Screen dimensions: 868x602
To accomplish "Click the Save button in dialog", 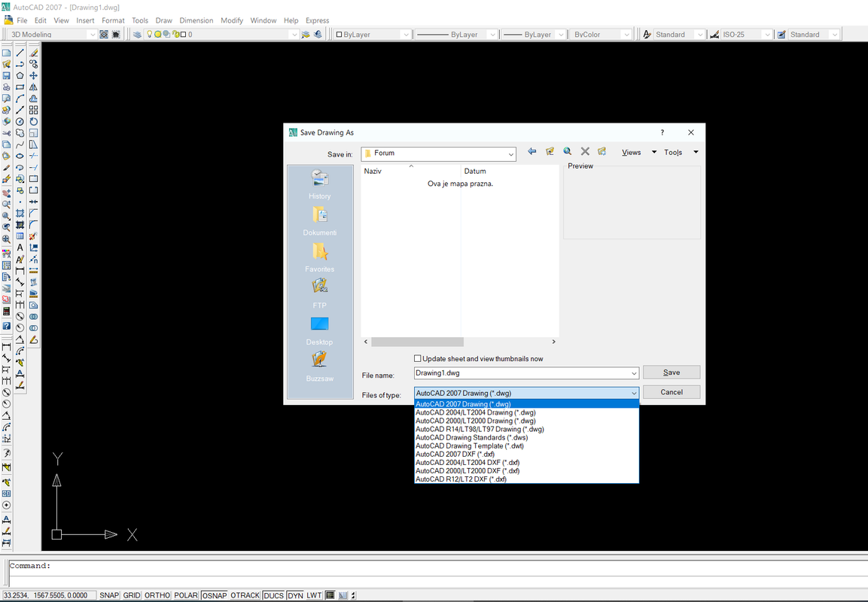I will click(672, 372).
